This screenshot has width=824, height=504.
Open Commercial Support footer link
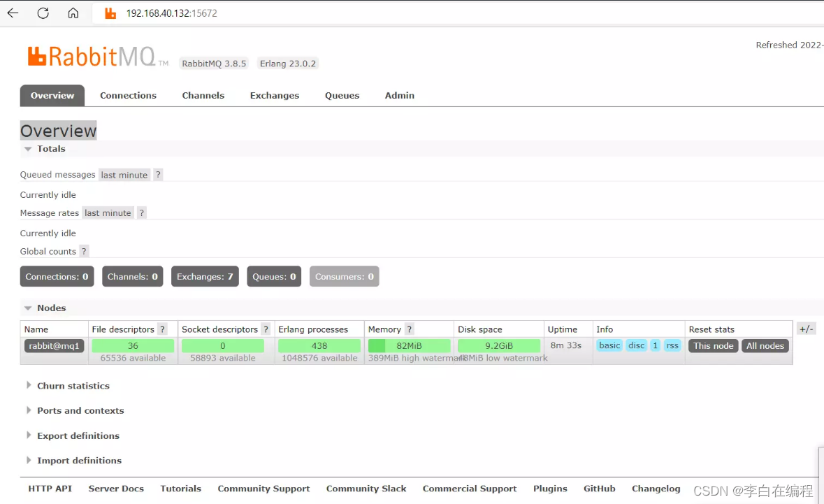tap(470, 489)
